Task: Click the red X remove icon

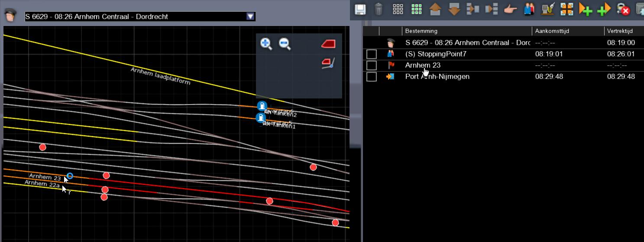Action: (x=623, y=9)
